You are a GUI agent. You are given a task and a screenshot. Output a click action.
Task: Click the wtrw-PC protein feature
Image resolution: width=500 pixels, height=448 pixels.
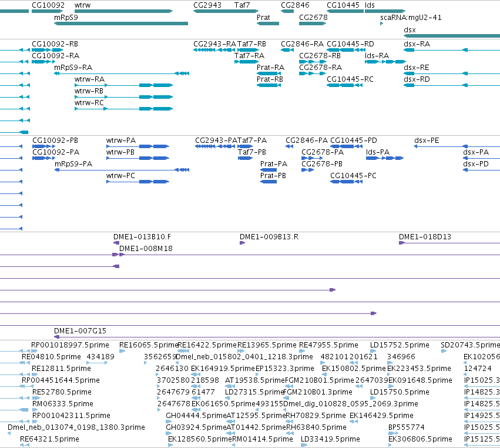(x=137, y=182)
